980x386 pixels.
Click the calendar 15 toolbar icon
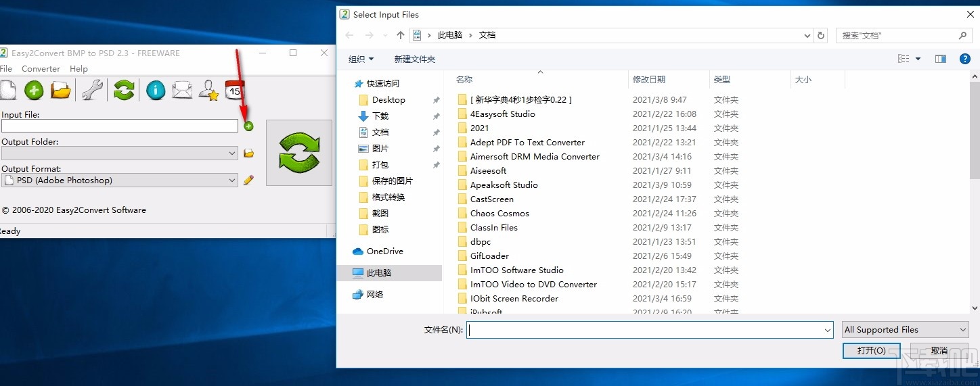[234, 89]
